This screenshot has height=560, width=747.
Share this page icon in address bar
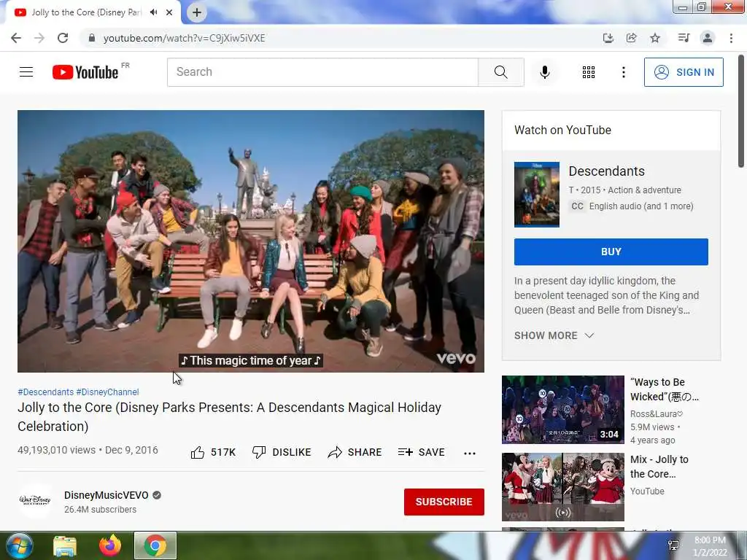tap(631, 38)
